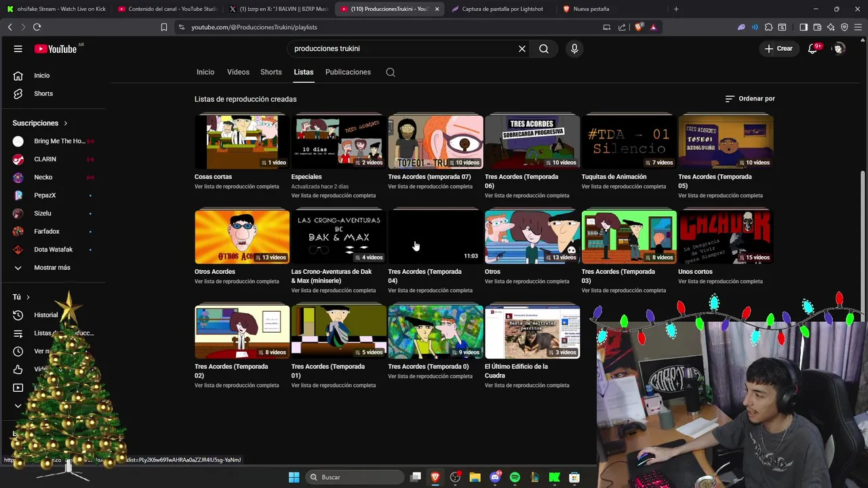View full playlist link under Cosas cortas

[x=237, y=186]
